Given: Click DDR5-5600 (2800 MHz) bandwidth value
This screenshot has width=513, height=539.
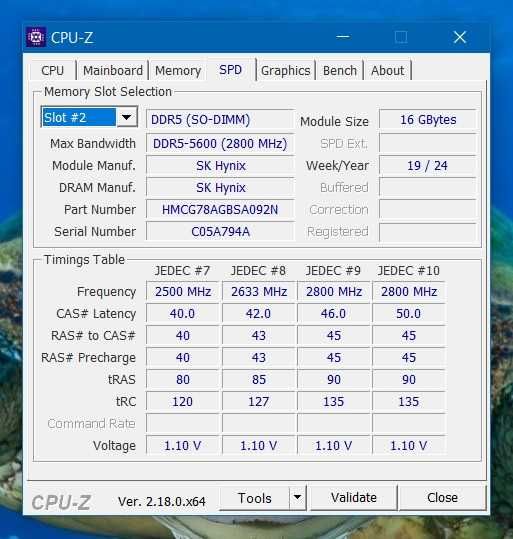Looking at the screenshot, I should 220,143.
